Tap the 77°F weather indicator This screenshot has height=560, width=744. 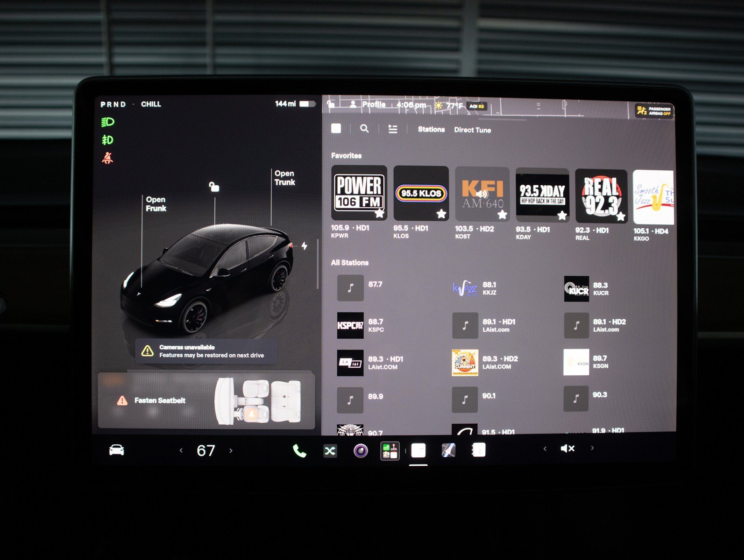pos(449,105)
